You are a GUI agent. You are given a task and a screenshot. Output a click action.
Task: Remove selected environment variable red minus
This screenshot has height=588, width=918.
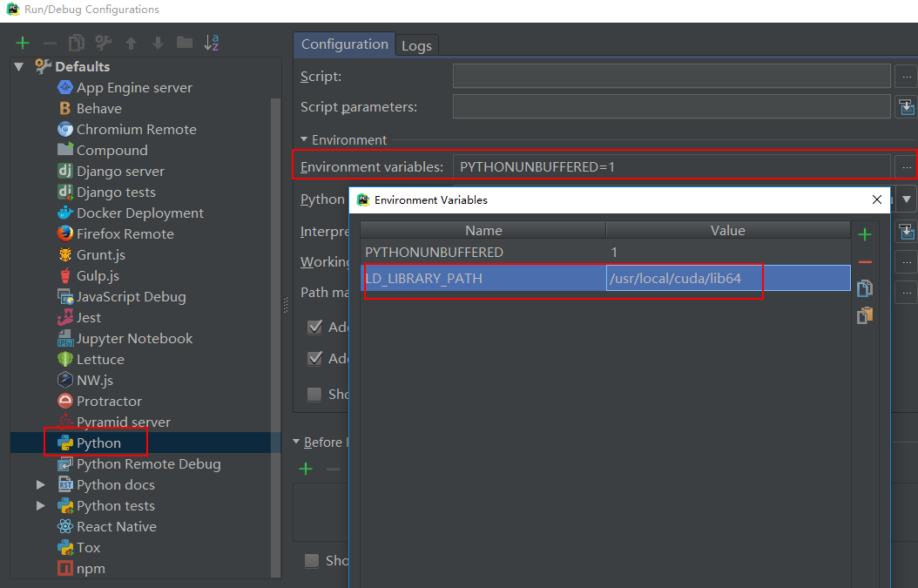865,262
